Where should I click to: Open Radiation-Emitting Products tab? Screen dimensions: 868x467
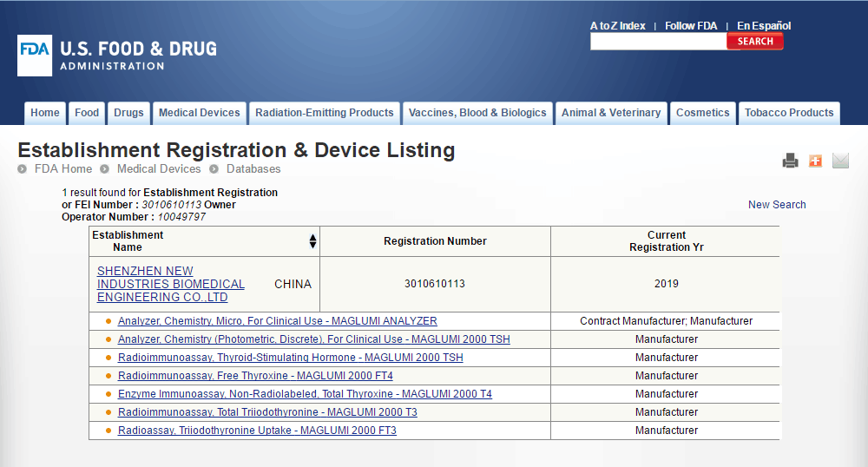(x=325, y=113)
